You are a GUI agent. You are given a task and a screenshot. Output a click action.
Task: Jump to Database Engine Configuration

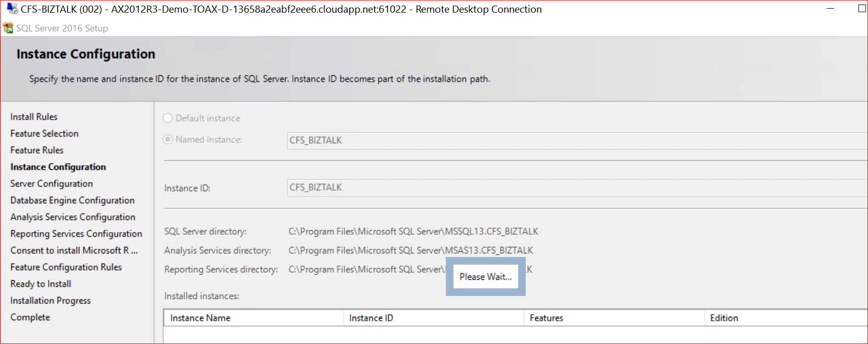point(72,200)
